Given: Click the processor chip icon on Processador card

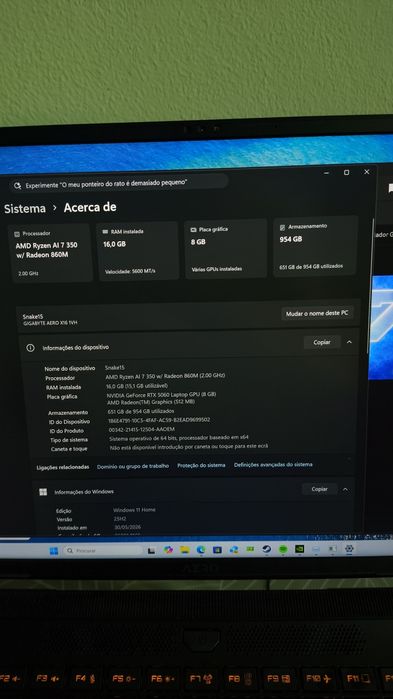Looking at the screenshot, I should (x=17, y=234).
